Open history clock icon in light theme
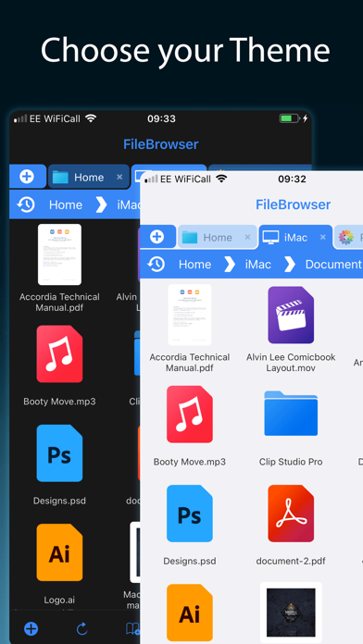This screenshot has width=363, height=644. pyautogui.click(x=156, y=264)
